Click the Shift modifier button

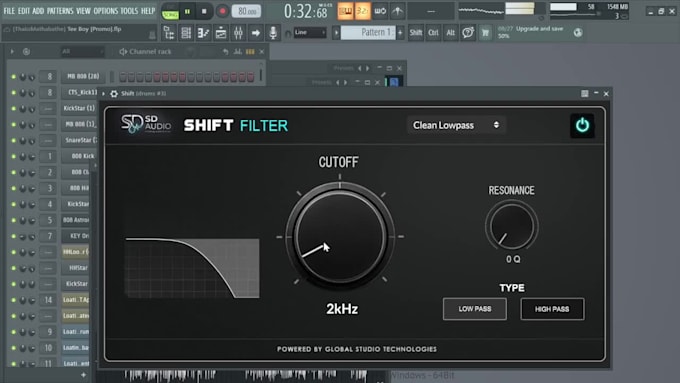(x=415, y=33)
